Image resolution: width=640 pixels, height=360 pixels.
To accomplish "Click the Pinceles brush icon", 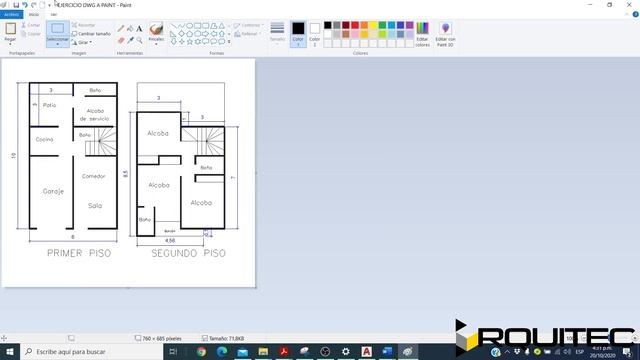I will pyautogui.click(x=156, y=29).
